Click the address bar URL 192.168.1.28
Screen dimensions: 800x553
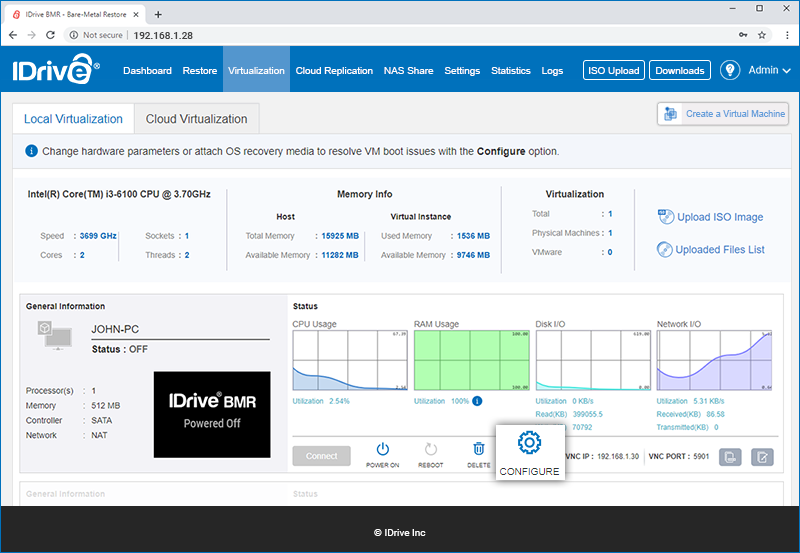[x=163, y=35]
